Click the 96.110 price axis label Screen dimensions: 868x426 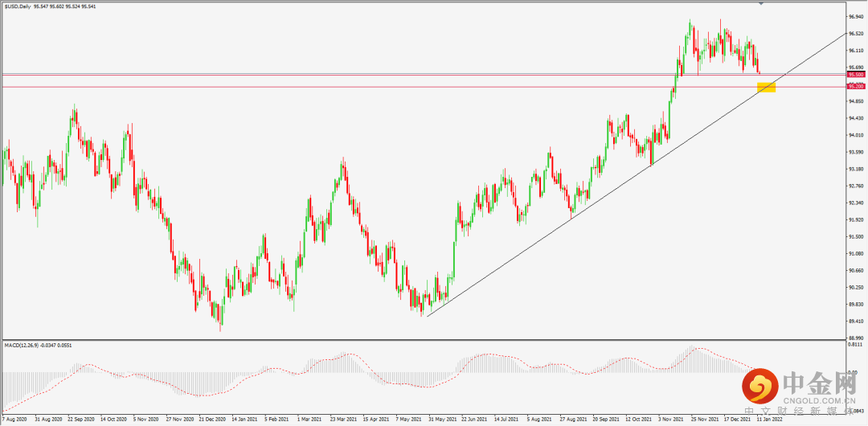857,51
